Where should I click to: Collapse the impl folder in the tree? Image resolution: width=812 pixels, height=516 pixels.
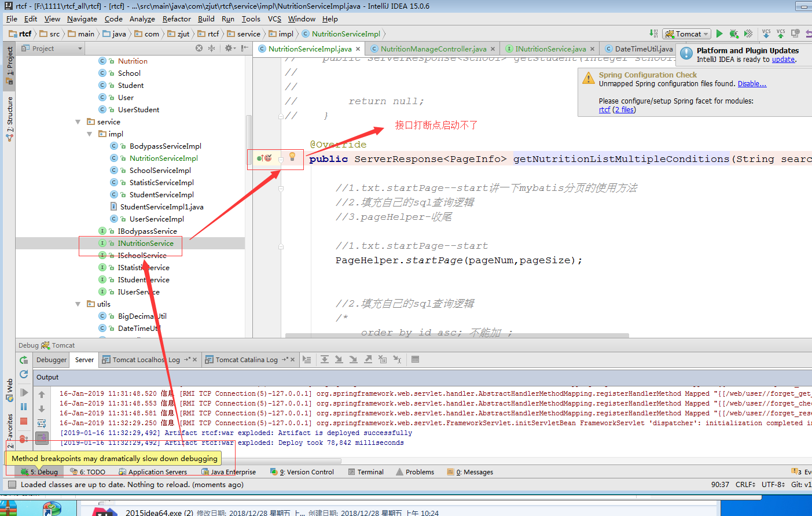90,134
